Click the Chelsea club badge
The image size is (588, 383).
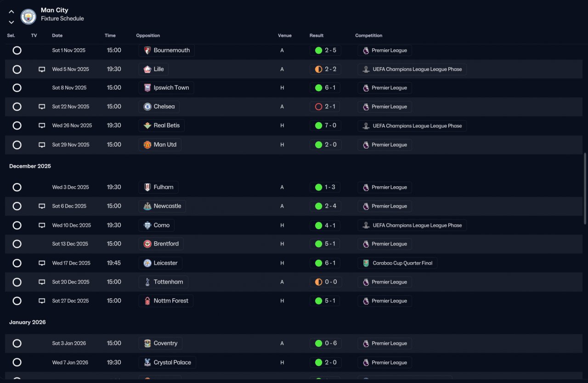point(147,107)
